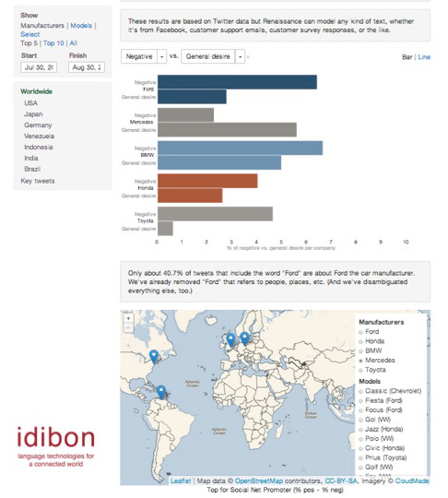
Task: Select Japan in the region list
Action: pyautogui.click(x=33, y=114)
